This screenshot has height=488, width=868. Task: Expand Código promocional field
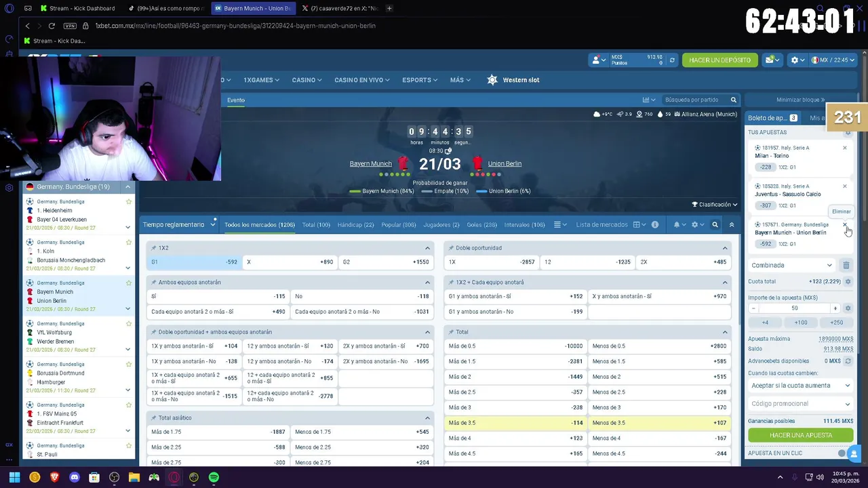click(800, 404)
